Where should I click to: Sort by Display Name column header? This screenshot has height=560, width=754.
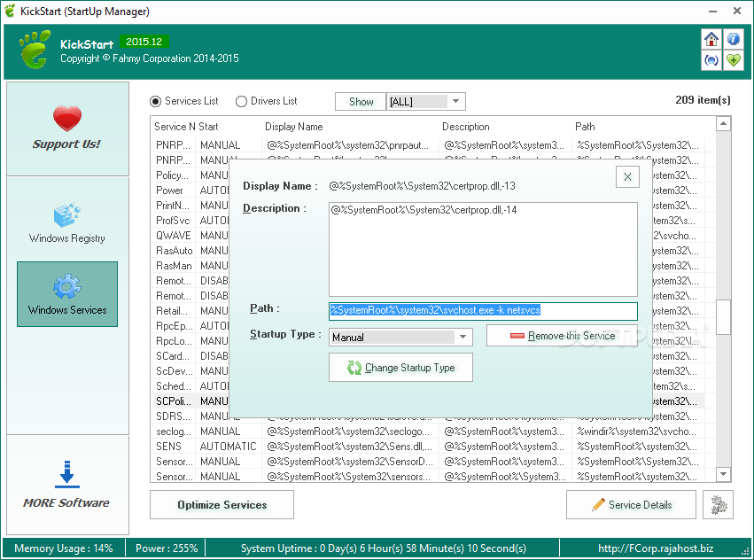point(294,127)
